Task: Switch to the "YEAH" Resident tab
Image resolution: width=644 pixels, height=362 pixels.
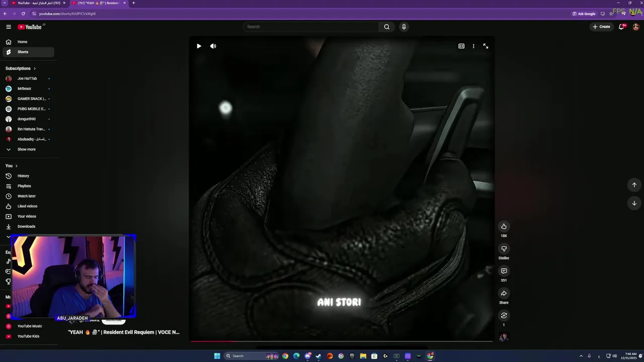Action: pos(99,3)
